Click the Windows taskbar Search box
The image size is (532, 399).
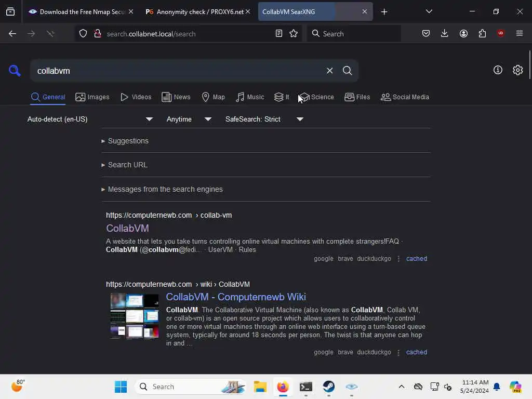(191, 387)
